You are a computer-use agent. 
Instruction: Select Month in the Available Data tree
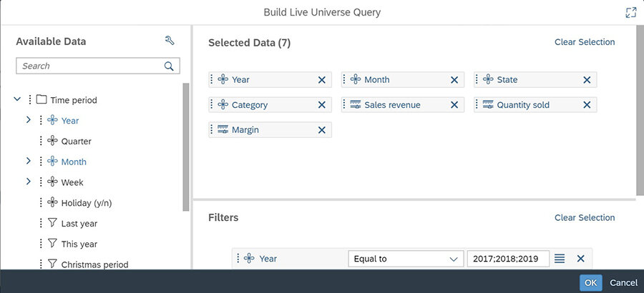[74, 162]
